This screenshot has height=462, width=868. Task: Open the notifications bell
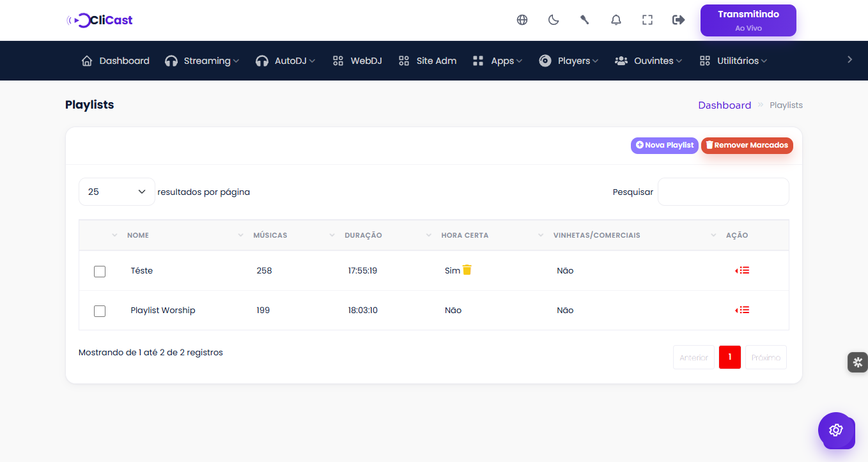[616, 20]
